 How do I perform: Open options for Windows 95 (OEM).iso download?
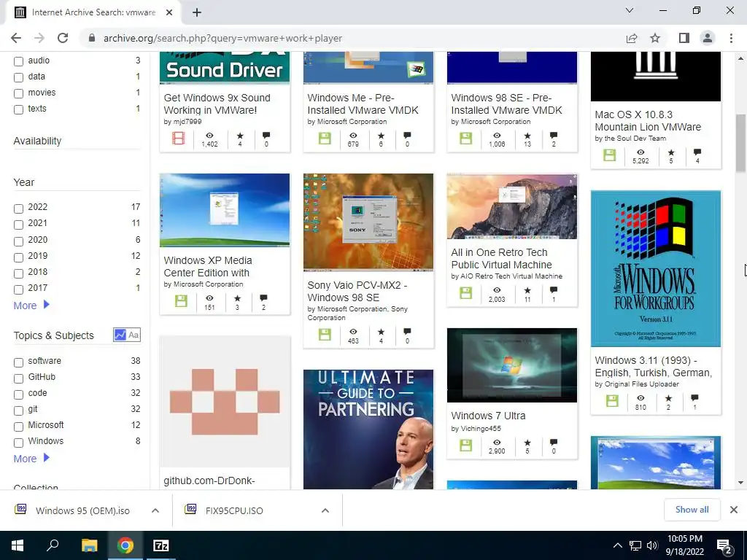155,510
